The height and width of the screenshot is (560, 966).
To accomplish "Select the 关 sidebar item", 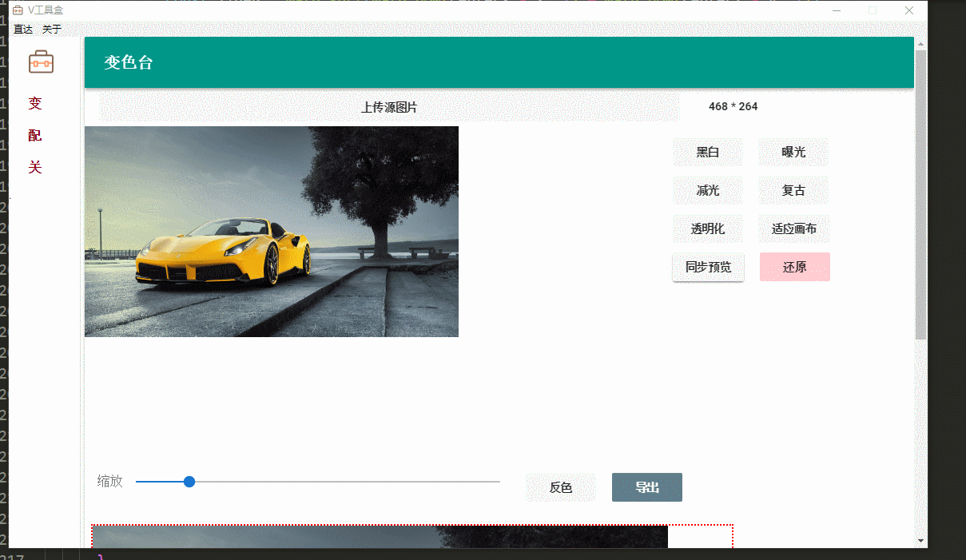I will coord(35,167).
